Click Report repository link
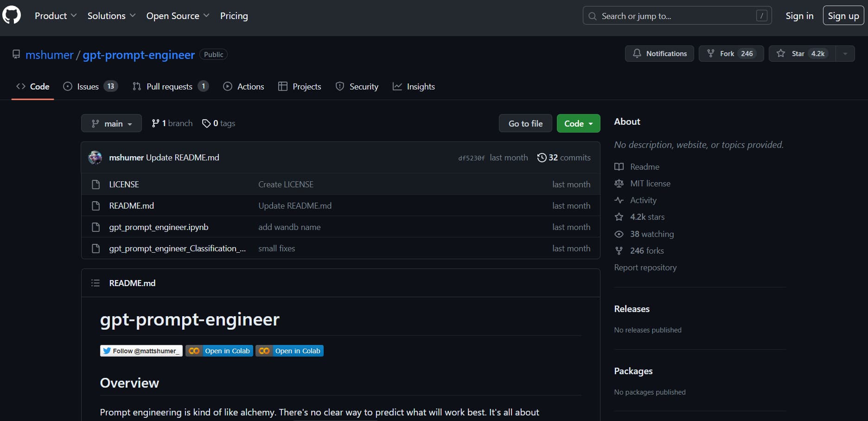The image size is (868, 421). click(x=645, y=268)
